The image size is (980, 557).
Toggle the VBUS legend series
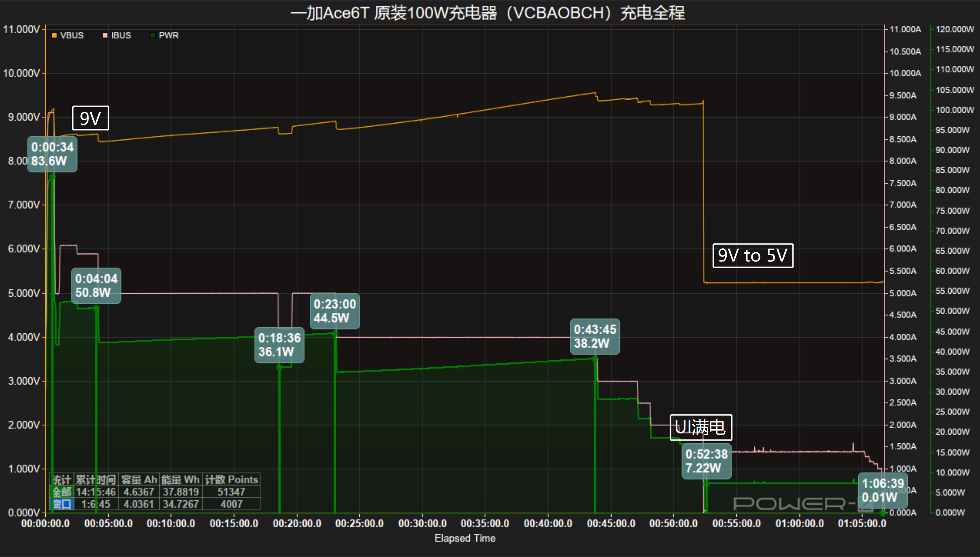click(x=71, y=36)
